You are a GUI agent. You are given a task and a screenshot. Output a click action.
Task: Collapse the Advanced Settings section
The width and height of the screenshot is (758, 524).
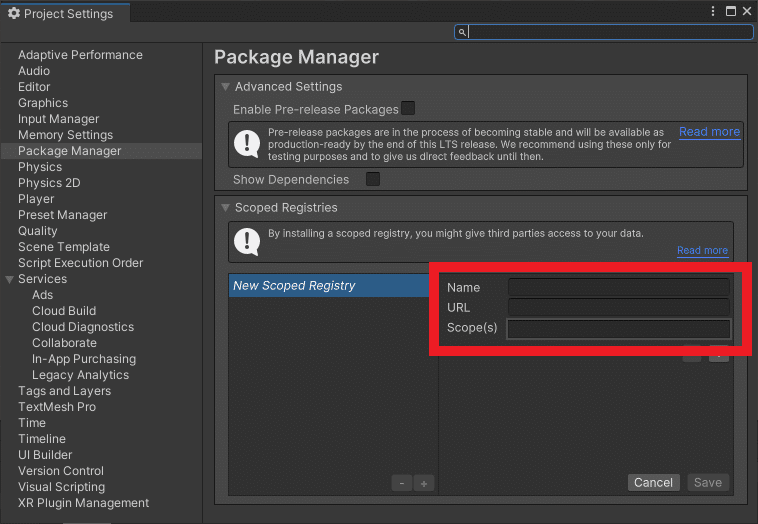coord(226,87)
